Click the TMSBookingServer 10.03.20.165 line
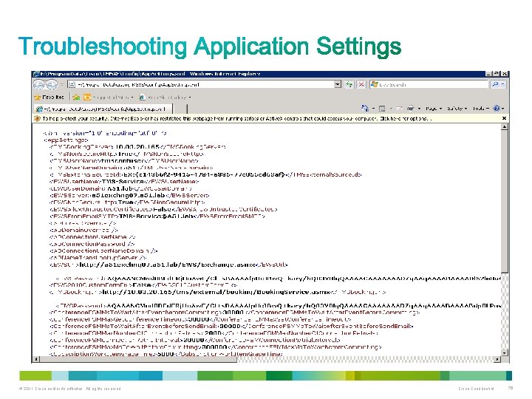This screenshot has width=532, height=399. pyautogui.click(x=137, y=147)
